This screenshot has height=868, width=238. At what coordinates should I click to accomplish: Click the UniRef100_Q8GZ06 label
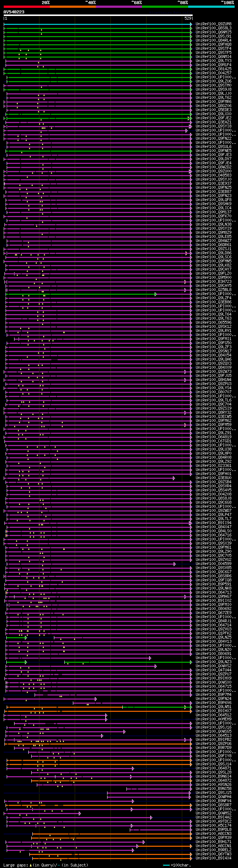213,106
